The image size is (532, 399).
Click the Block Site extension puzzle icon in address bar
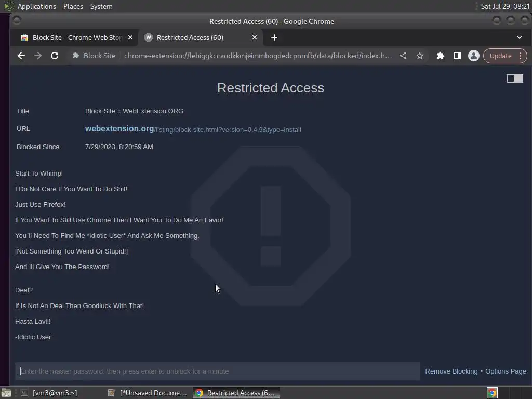[75, 56]
